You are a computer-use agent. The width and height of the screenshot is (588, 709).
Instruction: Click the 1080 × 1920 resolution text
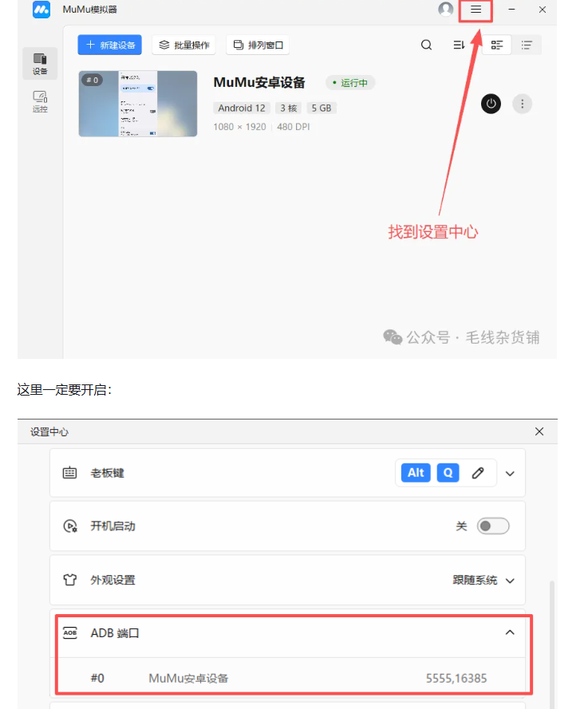[239, 127]
